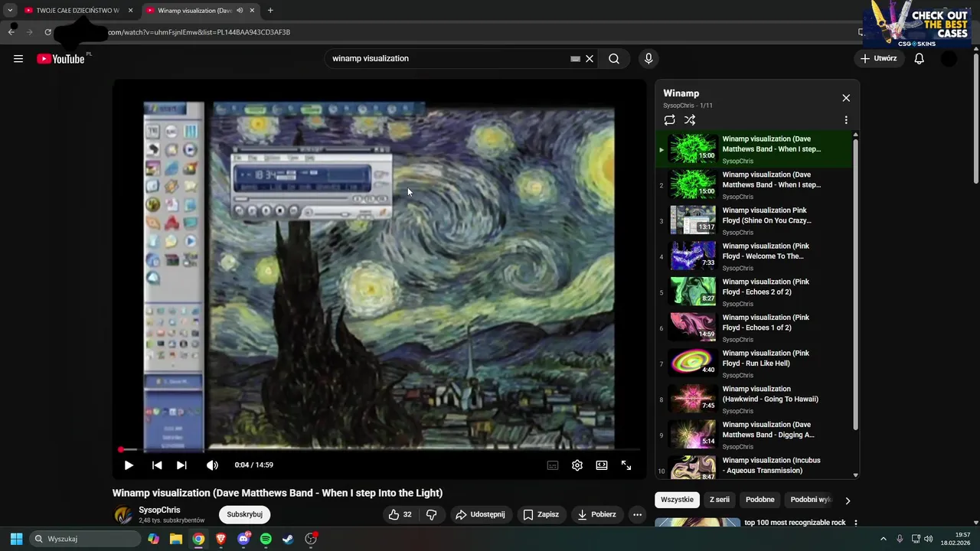This screenshot has height=551, width=980.
Task: Open the first playlist video (Dave Matthews Band)
Action: click(754, 150)
